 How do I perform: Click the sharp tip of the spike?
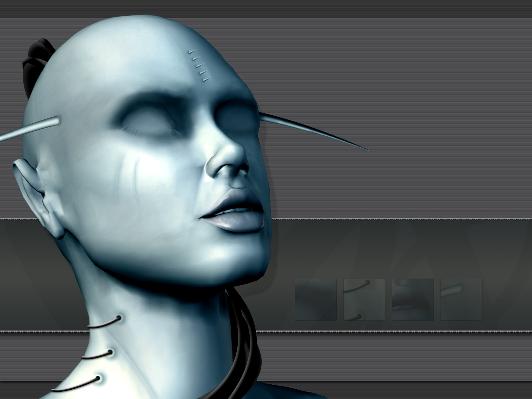point(367,150)
